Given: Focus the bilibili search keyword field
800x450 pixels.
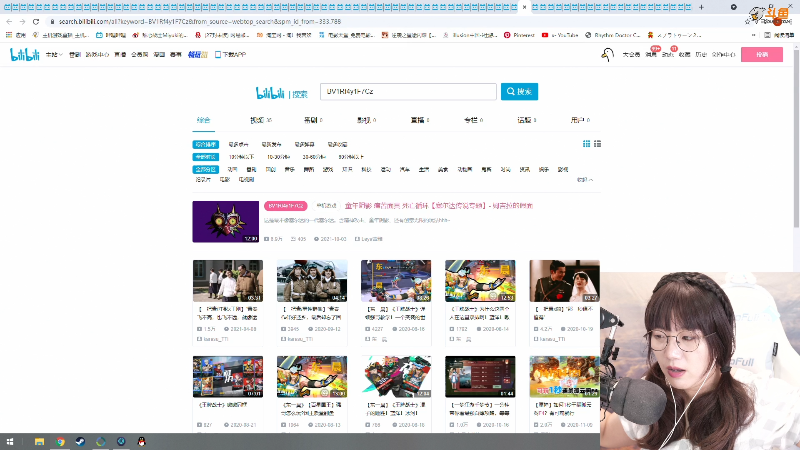Looking at the screenshot, I should (408, 92).
